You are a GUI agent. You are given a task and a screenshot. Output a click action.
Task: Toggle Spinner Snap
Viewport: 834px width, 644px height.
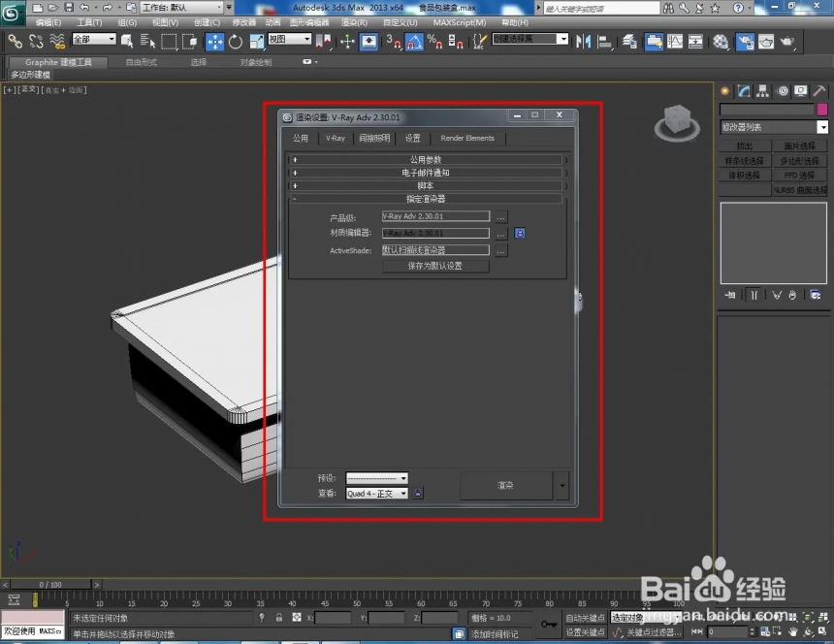[x=456, y=42]
